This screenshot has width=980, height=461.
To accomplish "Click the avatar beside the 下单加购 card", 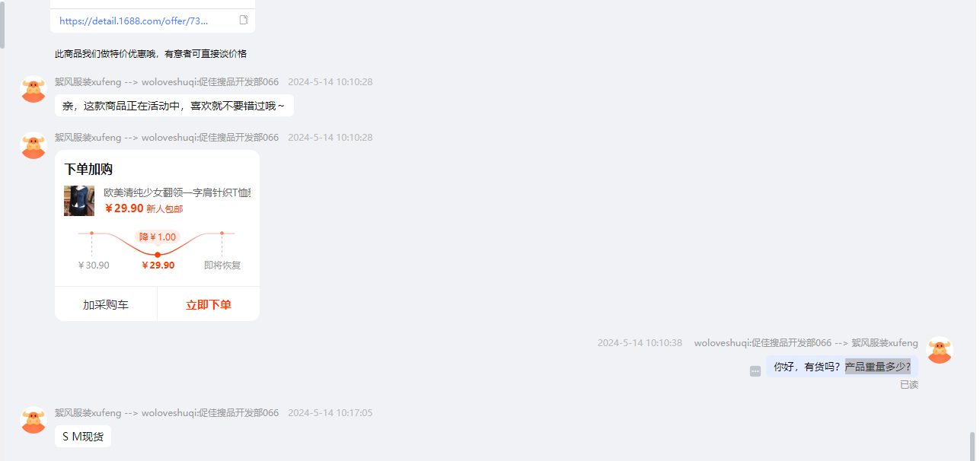I will click(34, 145).
